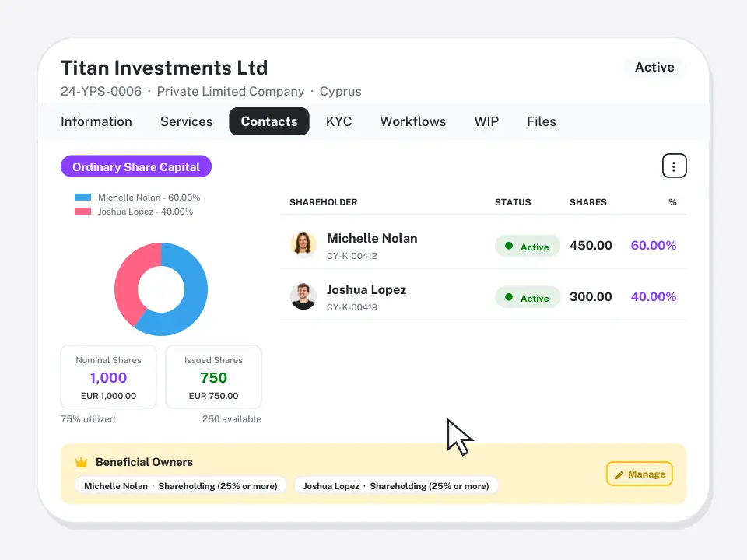The image size is (747, 560).
Task: Click the 300.00 shares value
Action: click(591, 296)
